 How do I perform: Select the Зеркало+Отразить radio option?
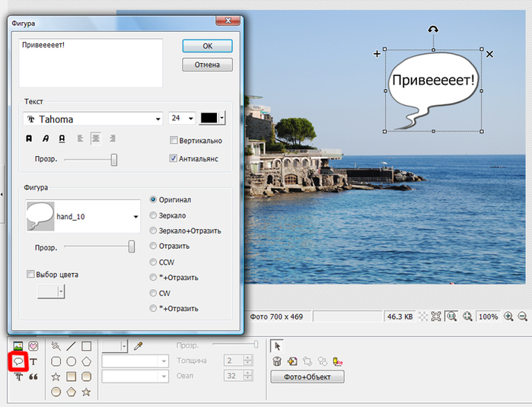pos(153,231)
